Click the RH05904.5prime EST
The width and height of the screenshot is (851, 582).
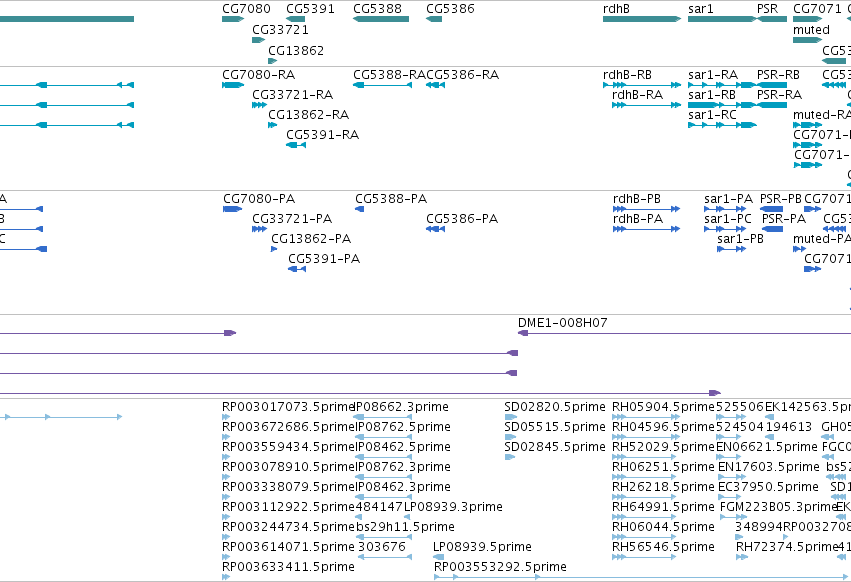click(646, 417)
